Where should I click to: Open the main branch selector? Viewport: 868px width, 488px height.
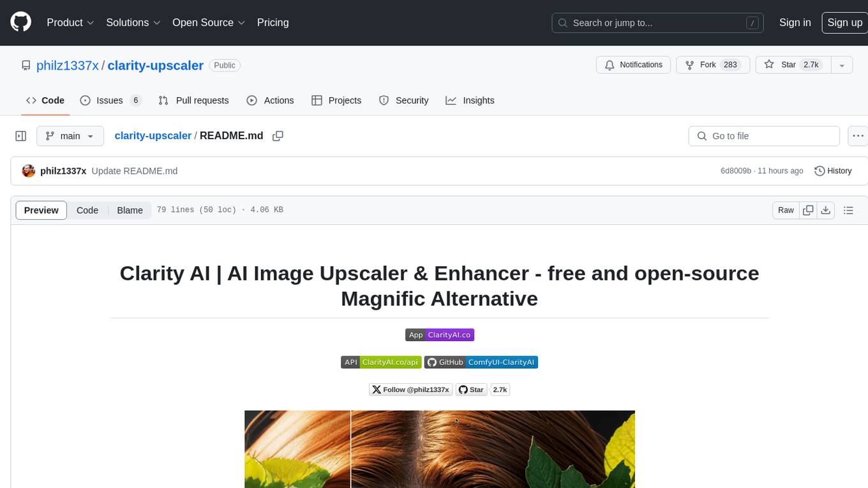tap(70, 136)
